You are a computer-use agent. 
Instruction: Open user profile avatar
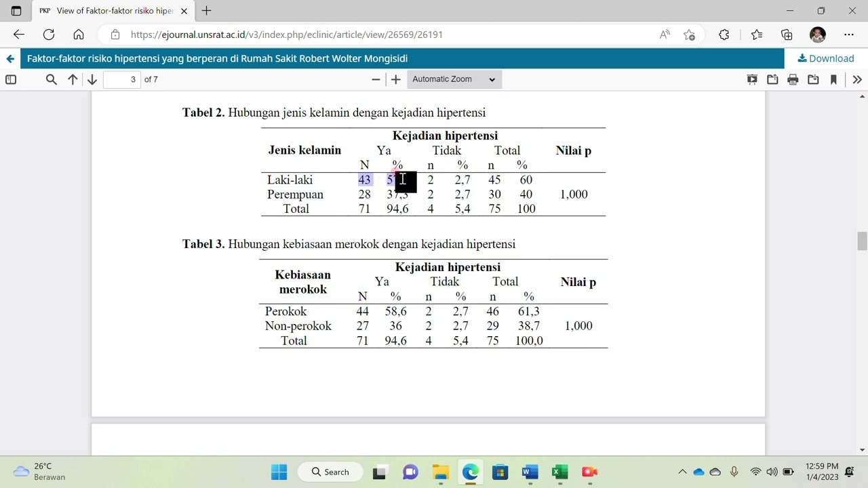click(818, 35)
